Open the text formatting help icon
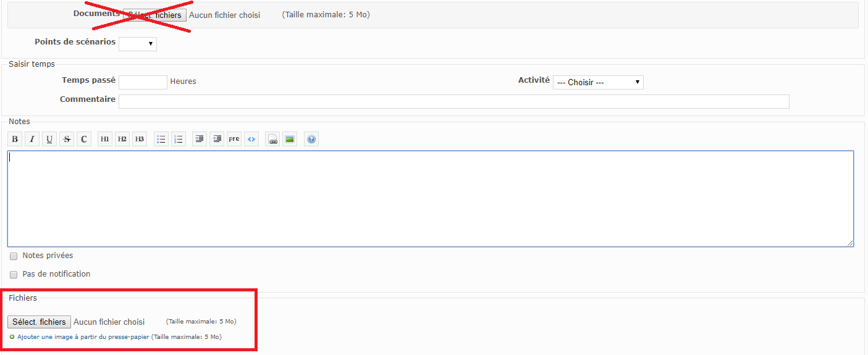 [311, 140]
